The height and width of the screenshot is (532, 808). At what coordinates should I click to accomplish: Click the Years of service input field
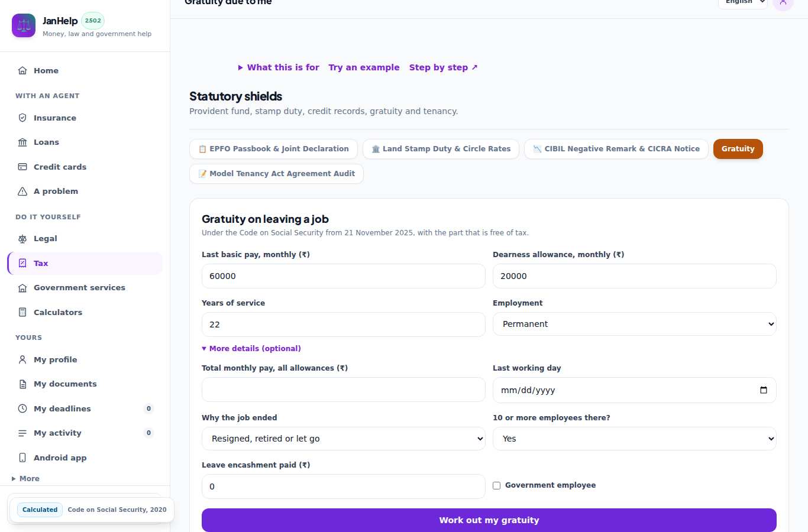343,325
